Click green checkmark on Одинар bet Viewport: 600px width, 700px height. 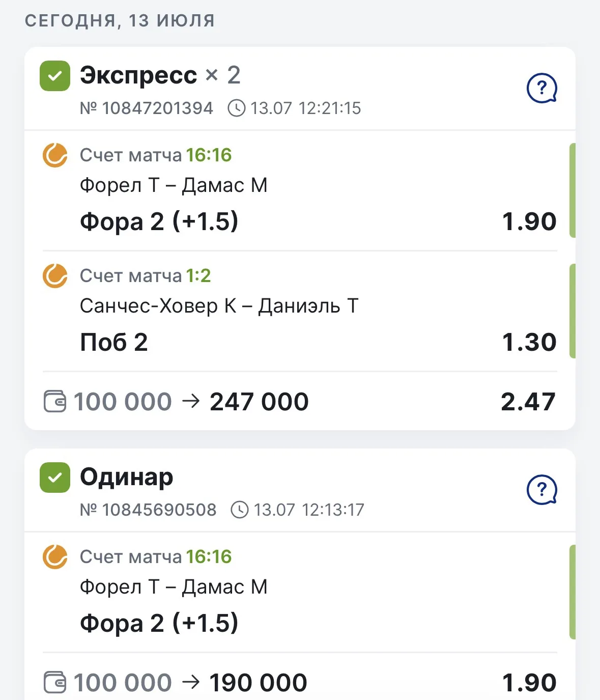[x=55, y=478]
